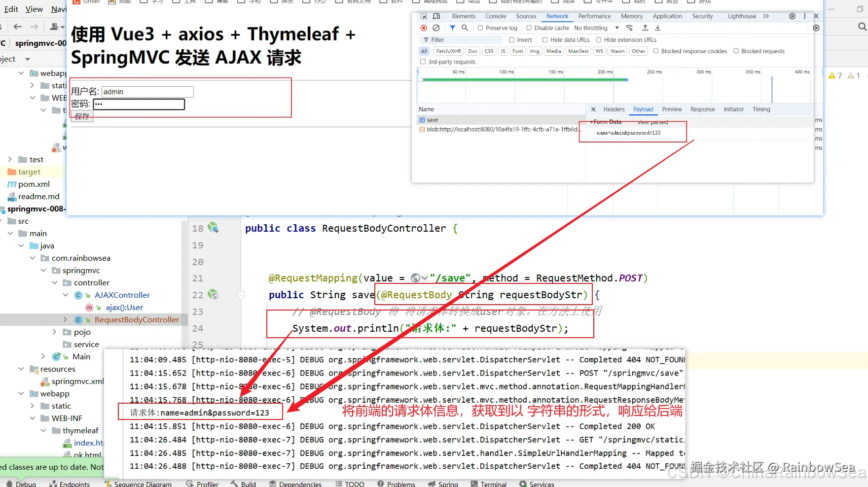Click the gutter icon on line 22
868x487 pixels.
[x=213, y=295]
